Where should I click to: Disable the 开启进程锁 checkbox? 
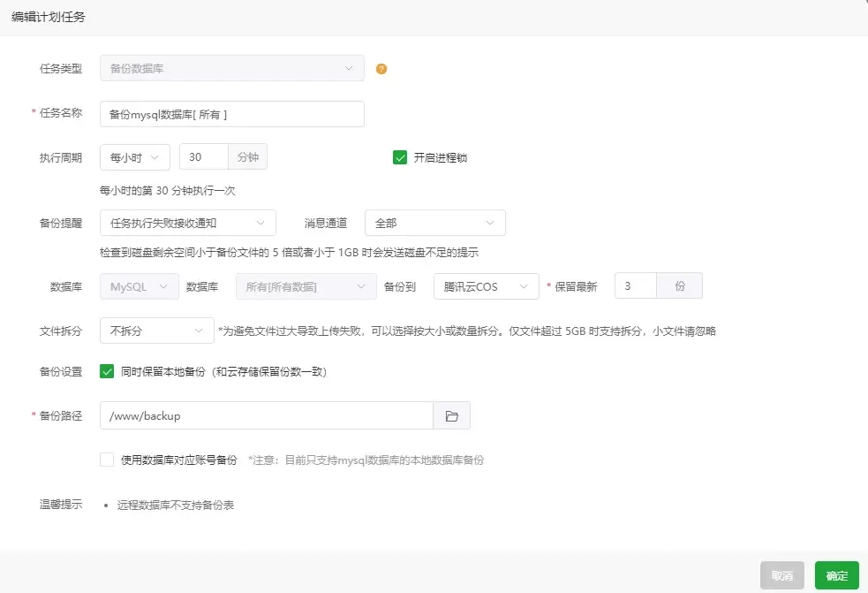pyautogui.click(x=399, y=157)
